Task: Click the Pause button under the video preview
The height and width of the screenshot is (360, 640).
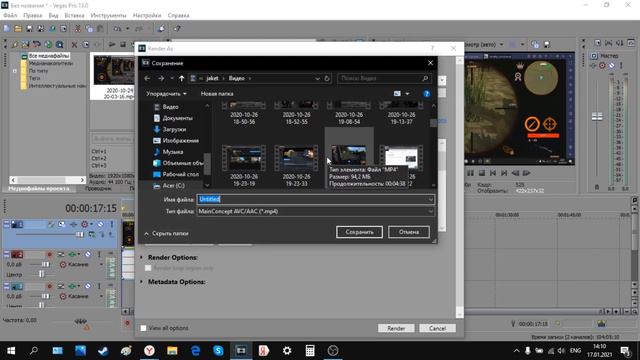Action: [x=471, y=173]
